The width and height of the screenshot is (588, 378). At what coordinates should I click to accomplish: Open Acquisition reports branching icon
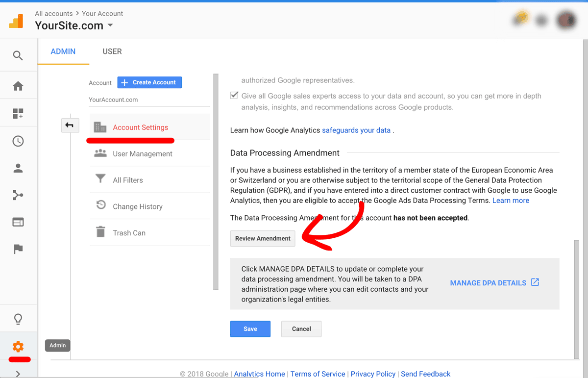(x=18, y=195)
